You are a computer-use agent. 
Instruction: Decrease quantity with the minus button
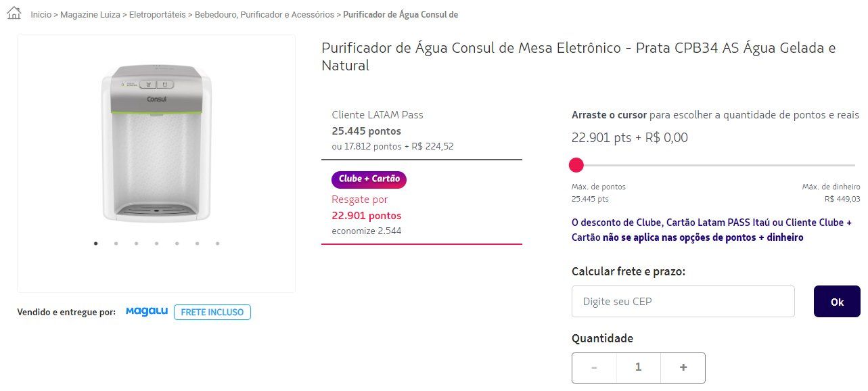click(x=594, y=368)
